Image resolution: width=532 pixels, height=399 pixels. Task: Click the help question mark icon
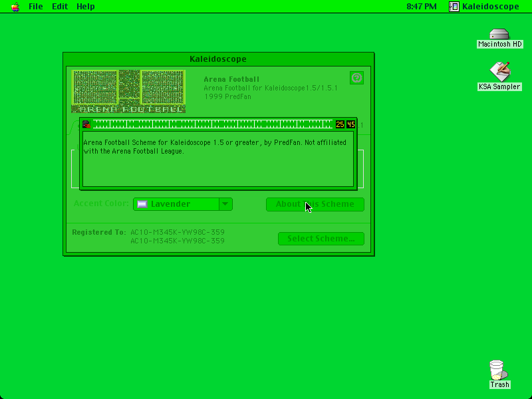356,78
